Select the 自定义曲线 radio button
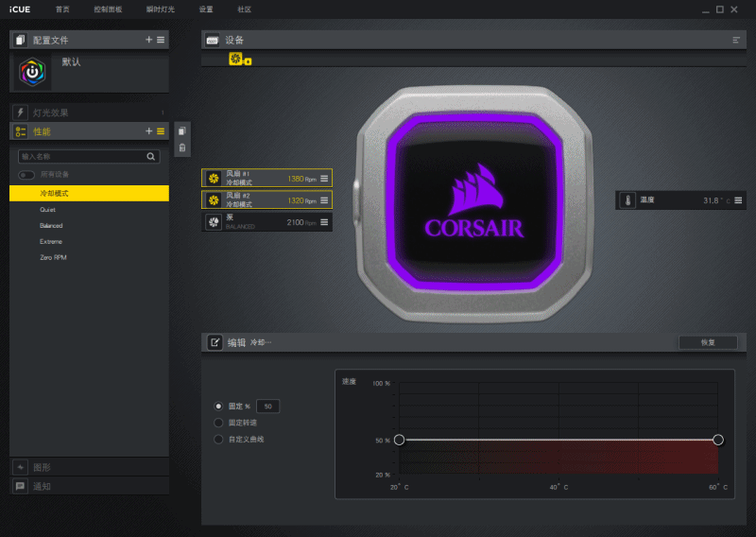The image size is (756, 537). pos(218,439)
